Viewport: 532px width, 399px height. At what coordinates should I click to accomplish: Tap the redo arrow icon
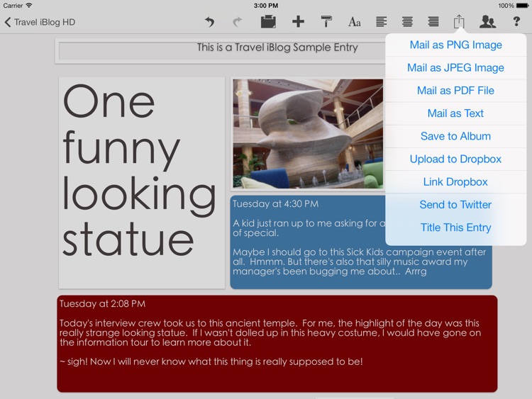237,22
